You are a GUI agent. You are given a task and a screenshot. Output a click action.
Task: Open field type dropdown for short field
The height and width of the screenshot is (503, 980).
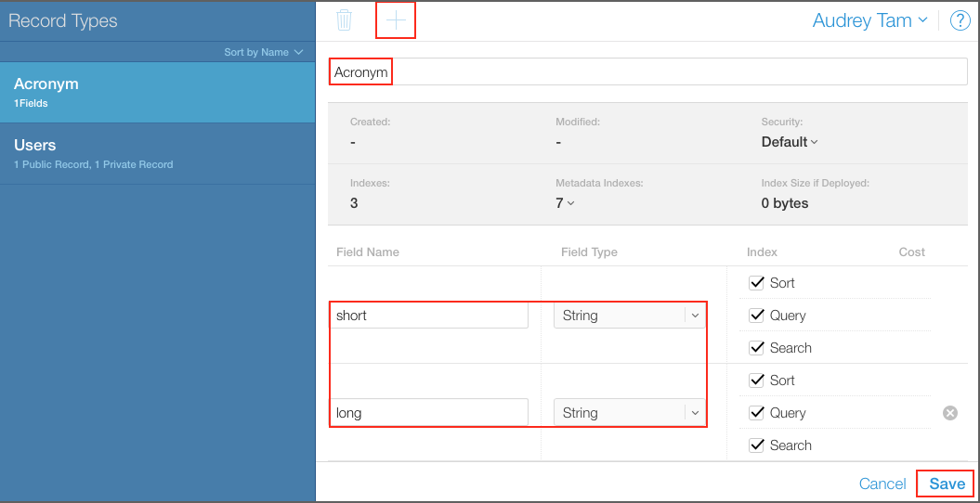coord(630,316)
